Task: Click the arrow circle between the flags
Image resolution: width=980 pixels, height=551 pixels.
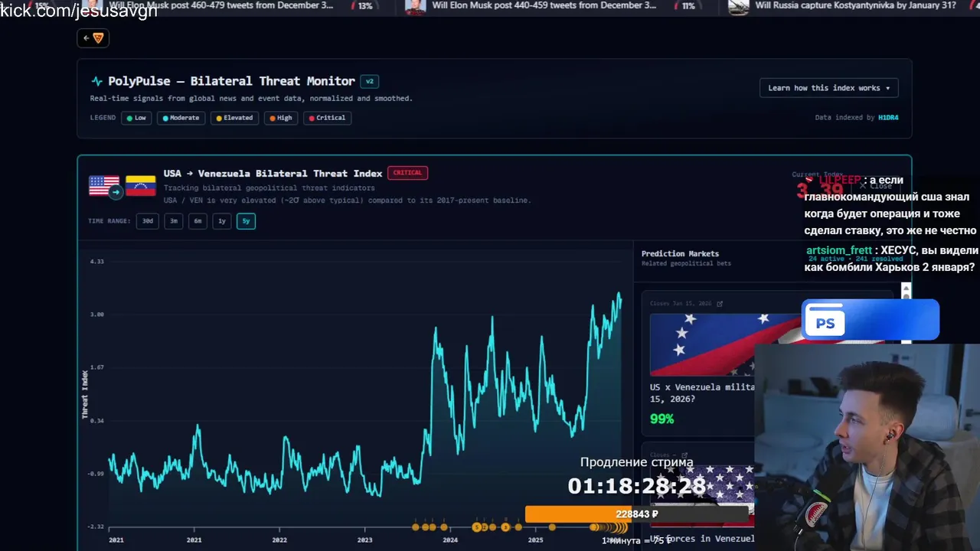Action: click(116, 192)
